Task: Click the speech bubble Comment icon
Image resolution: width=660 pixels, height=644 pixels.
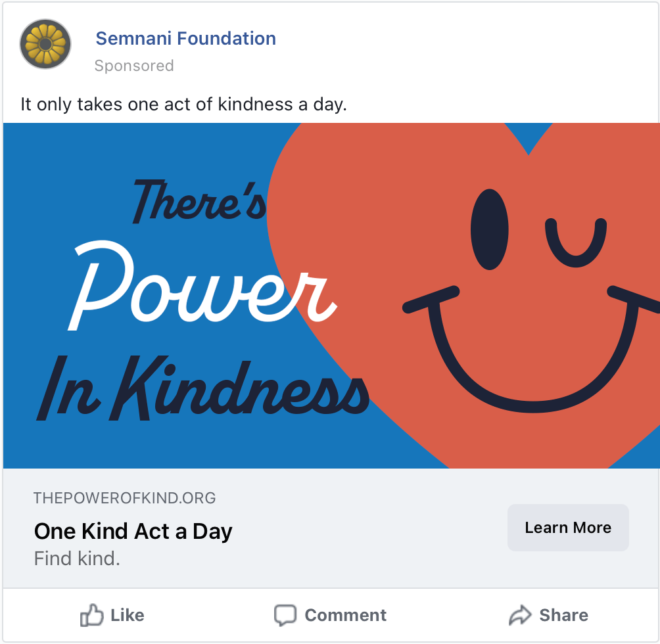Action: [x=285, y=616]
